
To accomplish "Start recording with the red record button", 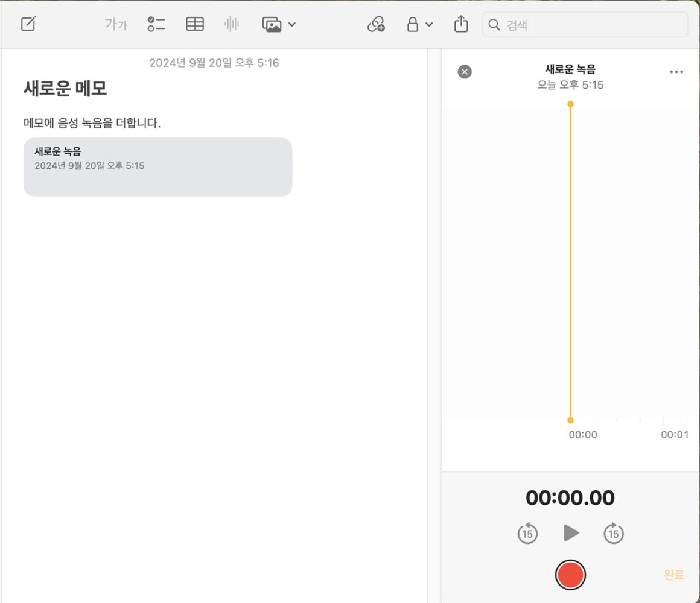I will click(x=570, y=574).
